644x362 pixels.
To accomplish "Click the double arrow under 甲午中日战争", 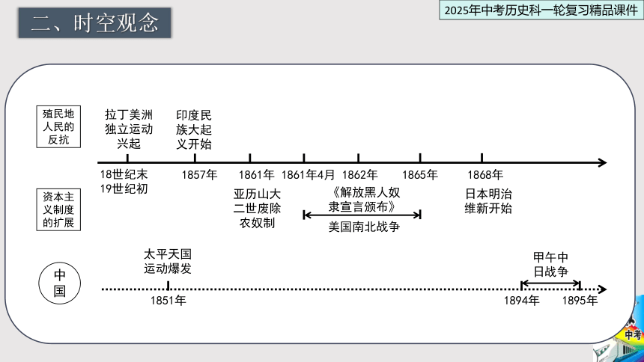I will pos(550,283).
